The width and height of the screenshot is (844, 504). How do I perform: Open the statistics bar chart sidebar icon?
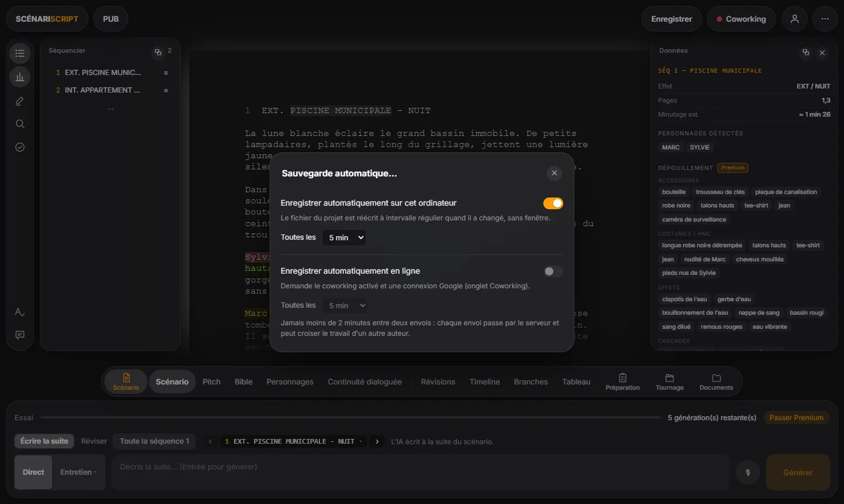(x=20, y=77)
